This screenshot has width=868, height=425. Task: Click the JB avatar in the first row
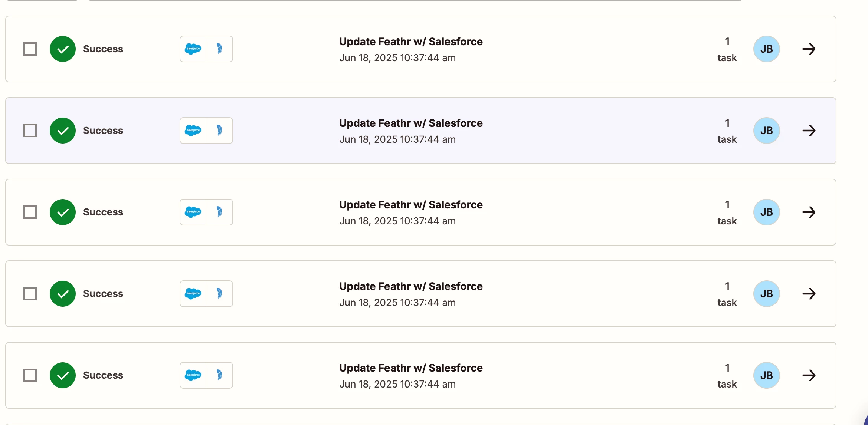[766, 49]
